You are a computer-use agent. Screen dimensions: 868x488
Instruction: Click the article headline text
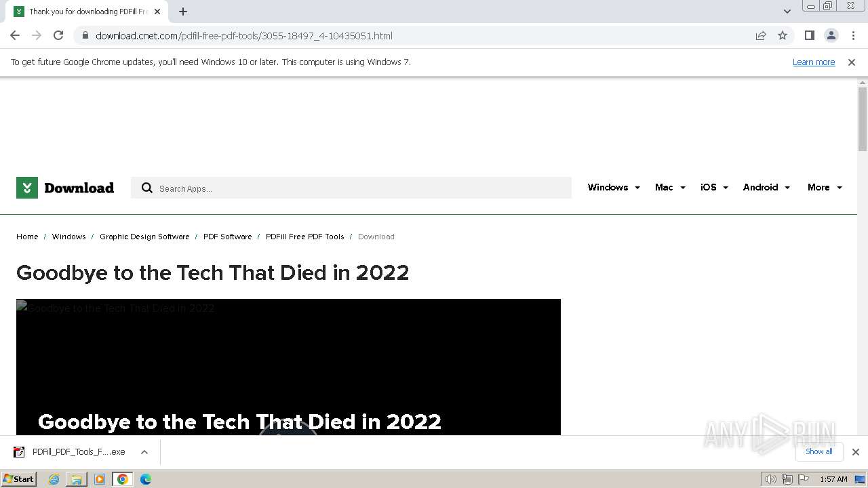pos(213,272)
